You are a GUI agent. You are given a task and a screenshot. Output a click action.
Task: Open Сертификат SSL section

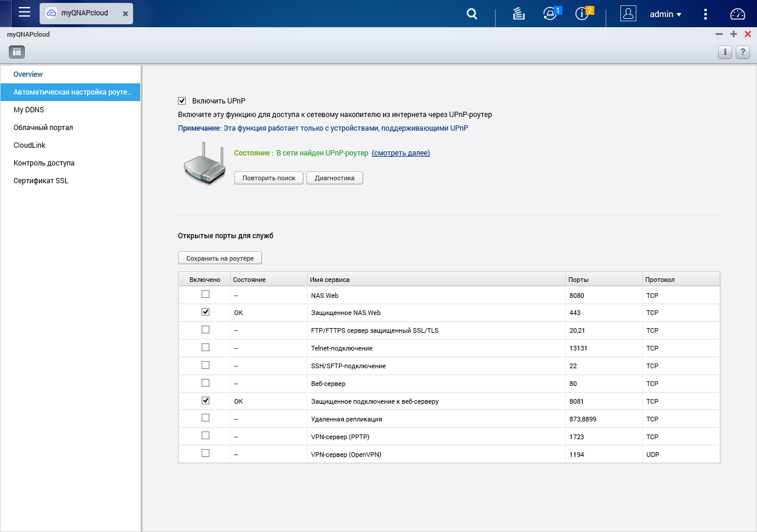41,181
